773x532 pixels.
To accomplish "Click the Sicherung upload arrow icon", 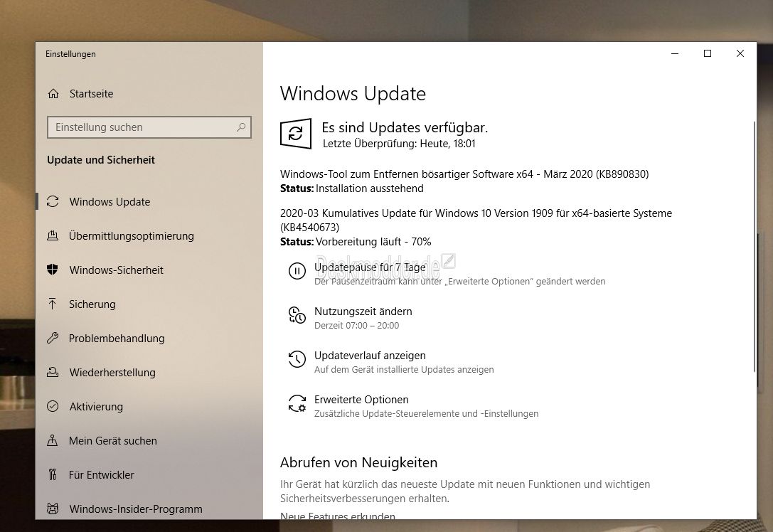I will [52, 304].
